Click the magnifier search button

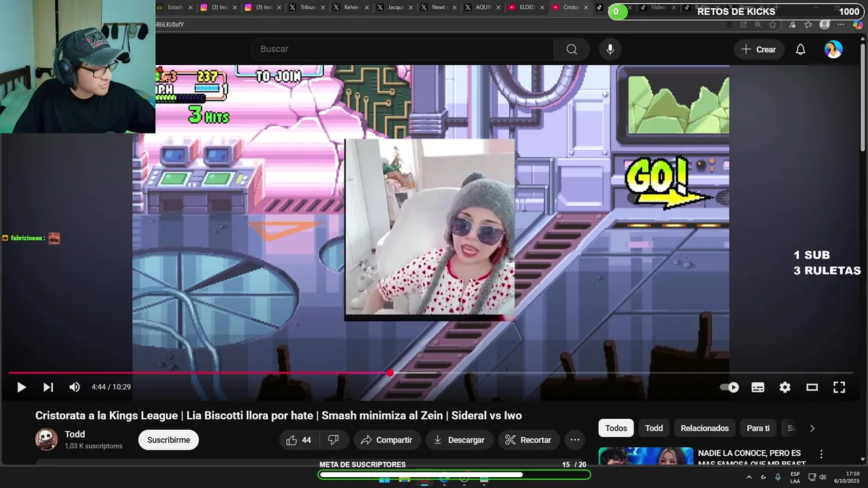[x=572, y=49]
